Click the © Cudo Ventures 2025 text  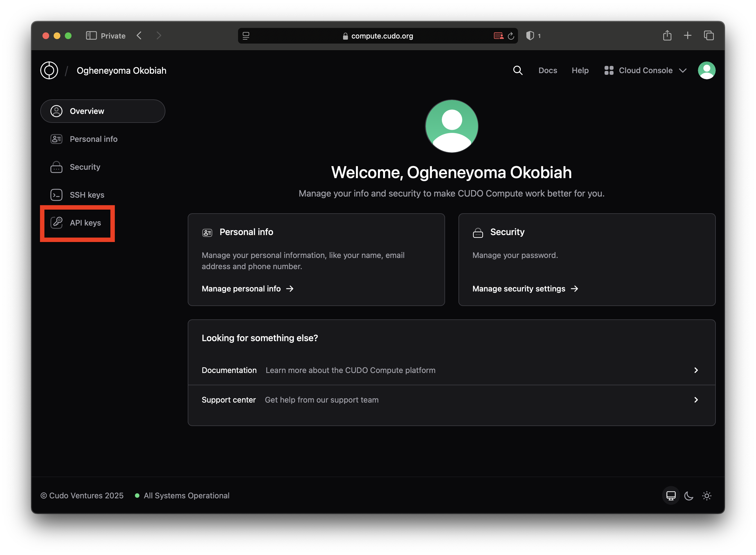click(82, 496)
